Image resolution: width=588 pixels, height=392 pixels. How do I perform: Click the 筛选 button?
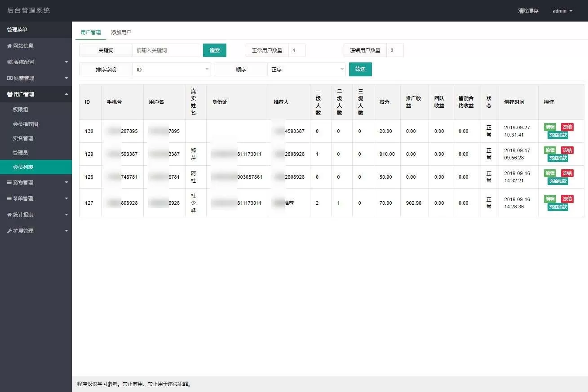tap(360, 69)
